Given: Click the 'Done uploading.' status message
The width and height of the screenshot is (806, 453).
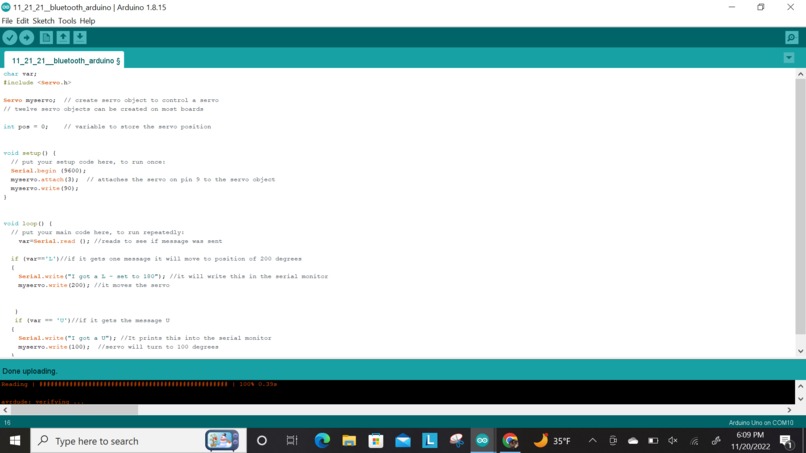Looking at the screenshot, I should point(30,371).
